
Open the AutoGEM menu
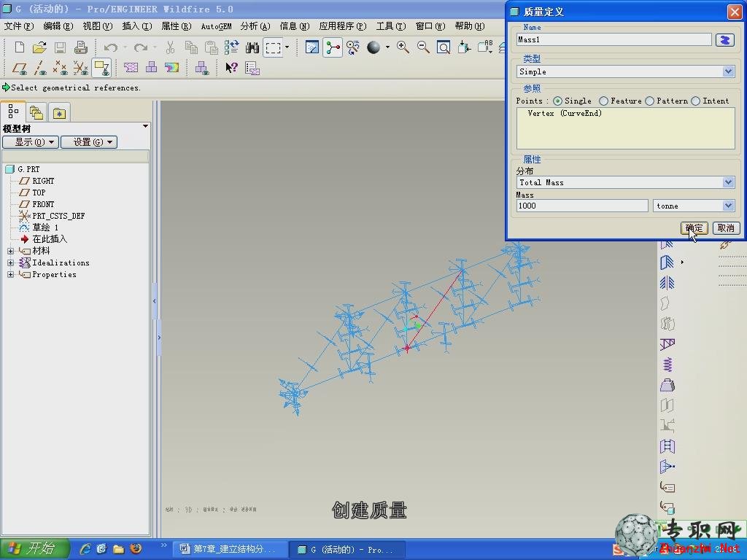tap(216, 26)
